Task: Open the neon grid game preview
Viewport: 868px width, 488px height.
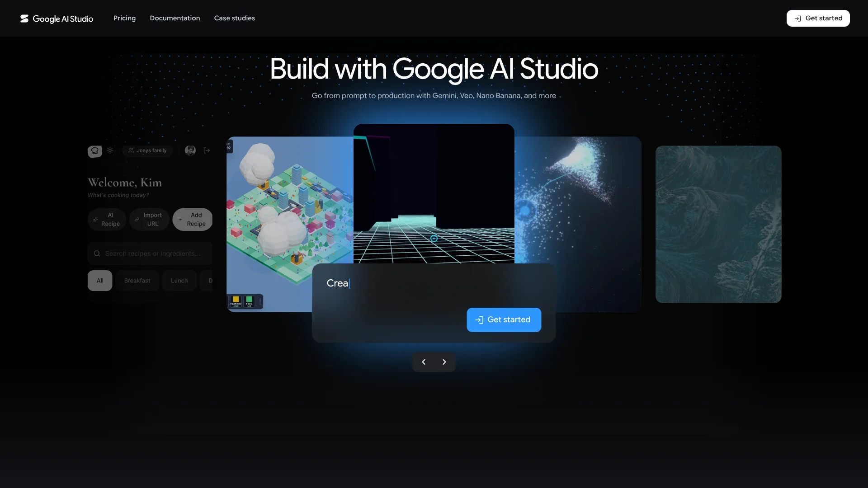Action: [434, 193]
